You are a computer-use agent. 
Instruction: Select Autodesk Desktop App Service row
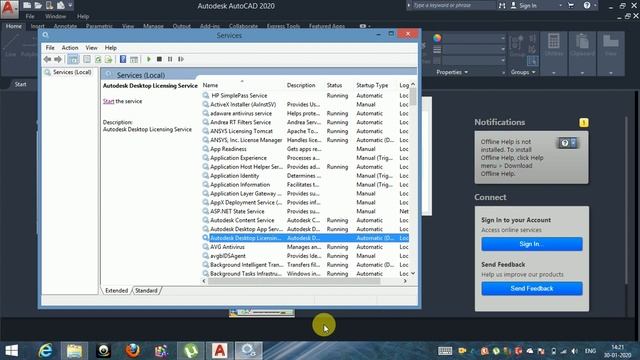pyautogui.click(x=305, y=229)
